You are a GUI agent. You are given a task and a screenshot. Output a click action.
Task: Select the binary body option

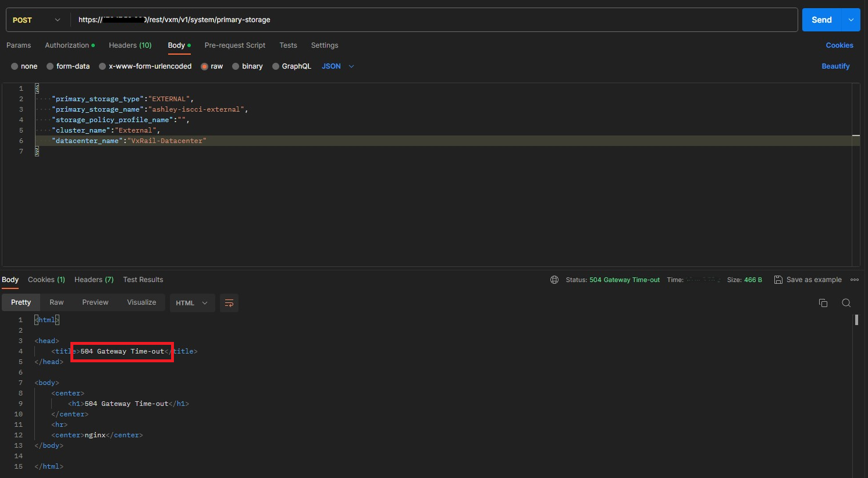click(x=247, y=66)
